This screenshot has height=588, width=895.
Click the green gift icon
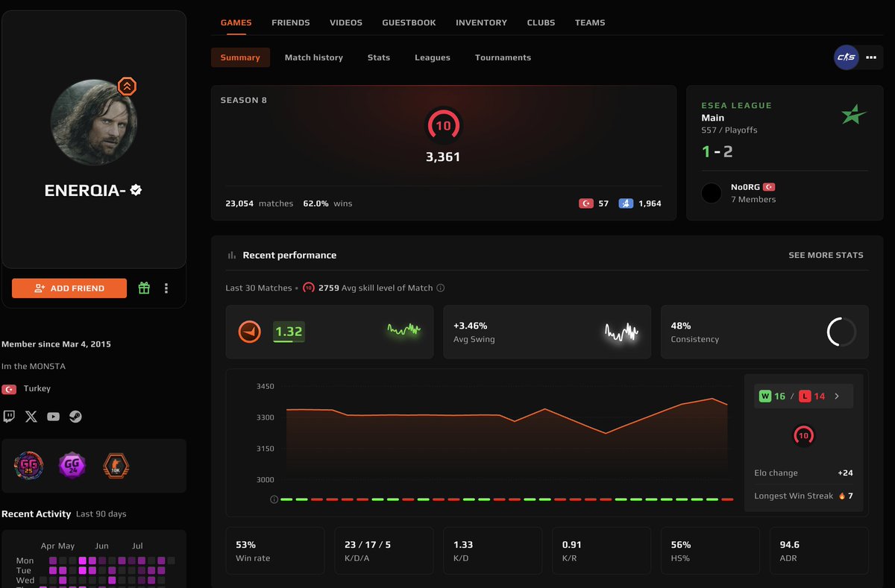(x=144, y=288)
